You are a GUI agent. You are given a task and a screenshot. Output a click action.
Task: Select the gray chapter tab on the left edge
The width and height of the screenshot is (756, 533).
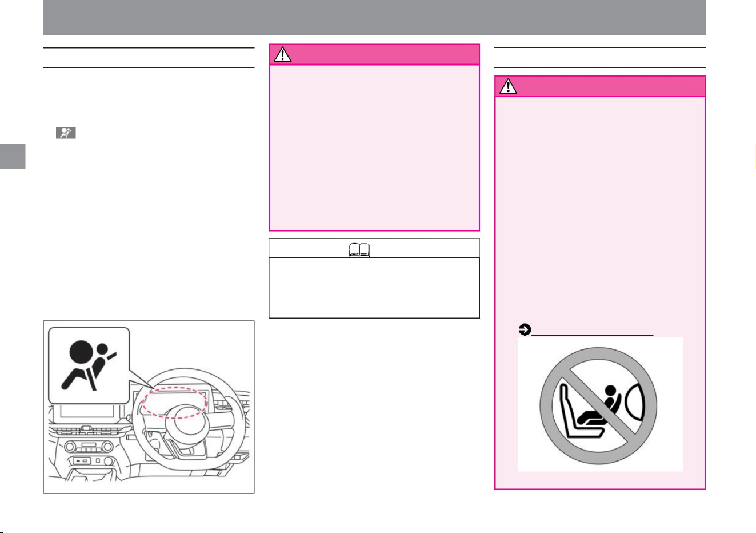click(x=13, y=156)
